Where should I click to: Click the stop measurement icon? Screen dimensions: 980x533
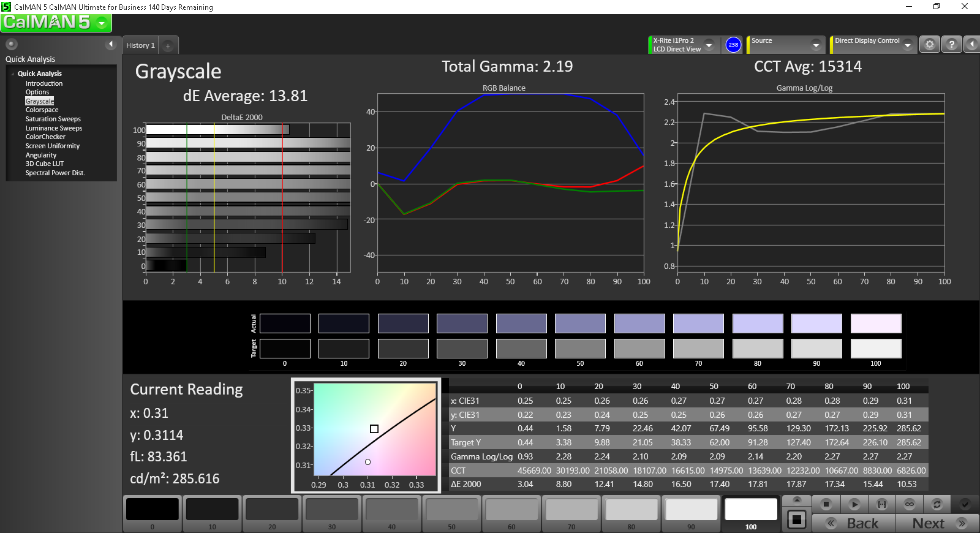(826, 504)
